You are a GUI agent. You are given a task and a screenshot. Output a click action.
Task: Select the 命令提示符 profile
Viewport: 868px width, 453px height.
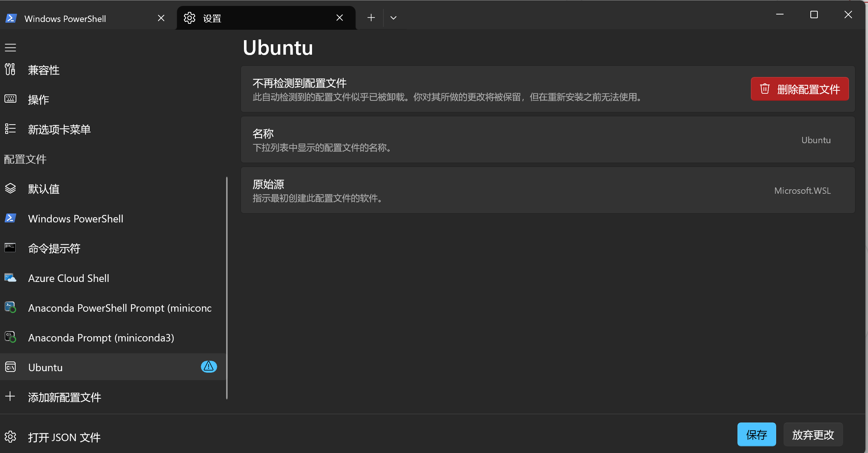[x=54, y=248]
